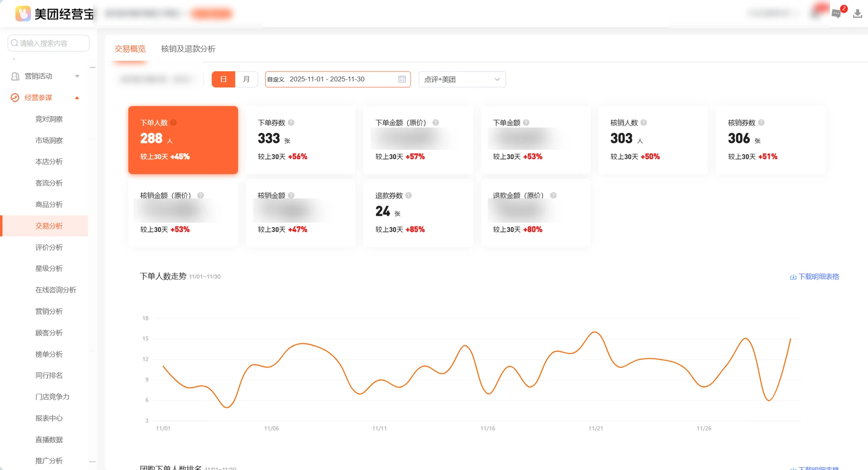The image size is (868, 470).
Task: Select the 下单人数 metric card
Action: pos(183,140)
